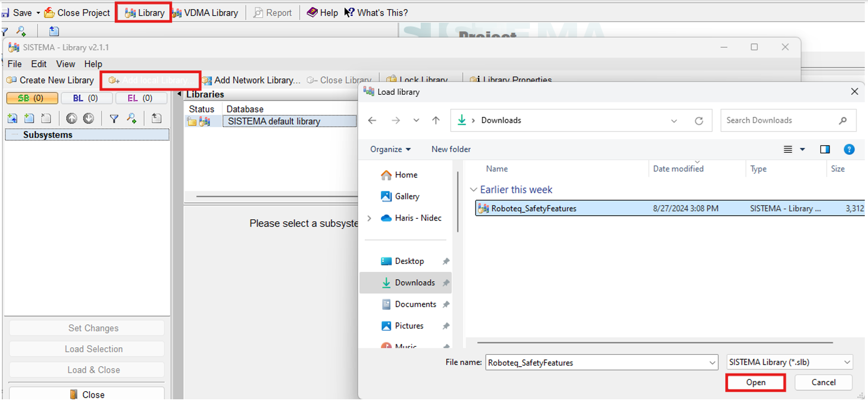Open the File menu in Library window
Screen dimensions: 868x402
pyautogui.click(x=15, y=64)
